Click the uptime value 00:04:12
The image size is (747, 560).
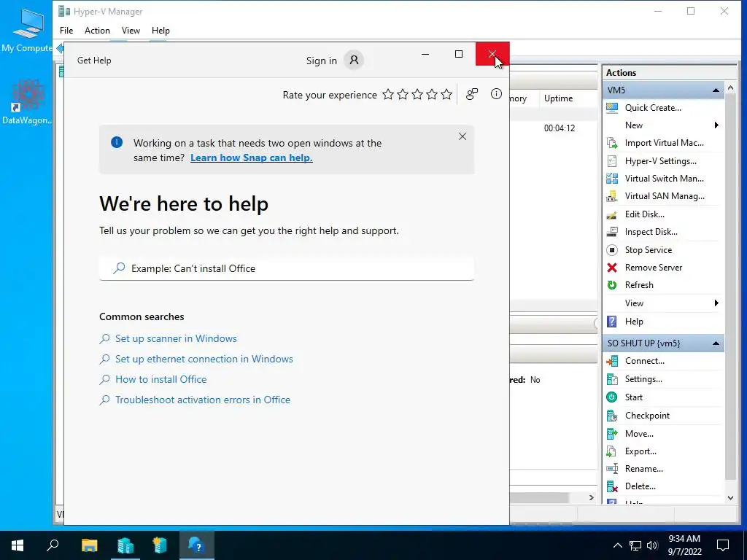pos(560,128)
